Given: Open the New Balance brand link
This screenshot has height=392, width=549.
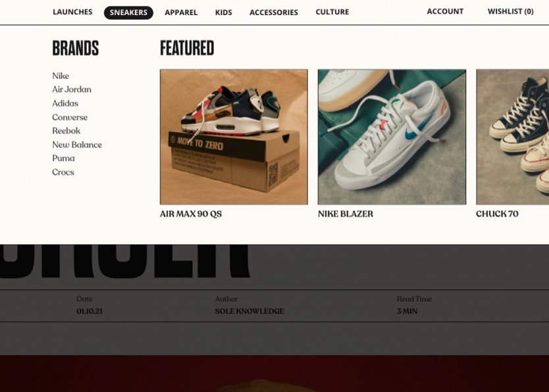Looking at the screenshot, I should point(77,145).
